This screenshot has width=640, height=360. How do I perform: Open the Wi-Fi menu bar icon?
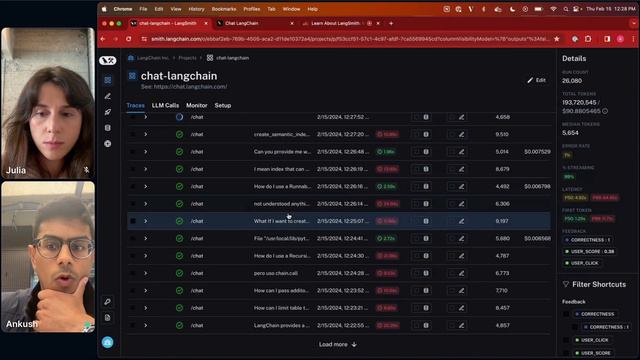553,9
